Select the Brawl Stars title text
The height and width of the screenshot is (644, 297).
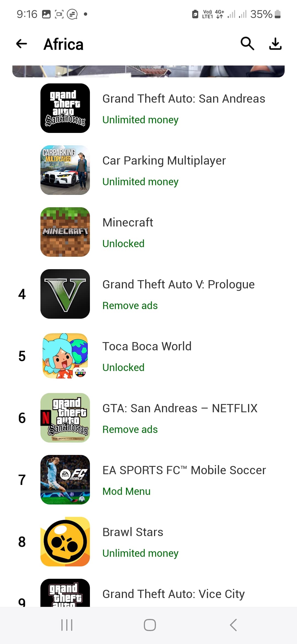click(x=133, y=532)
